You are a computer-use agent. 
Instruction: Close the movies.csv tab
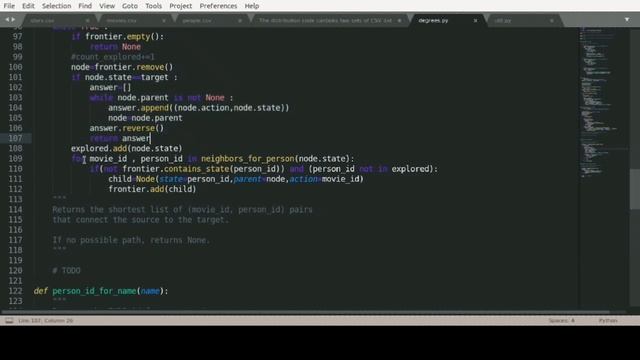click(x=164, y=20)
